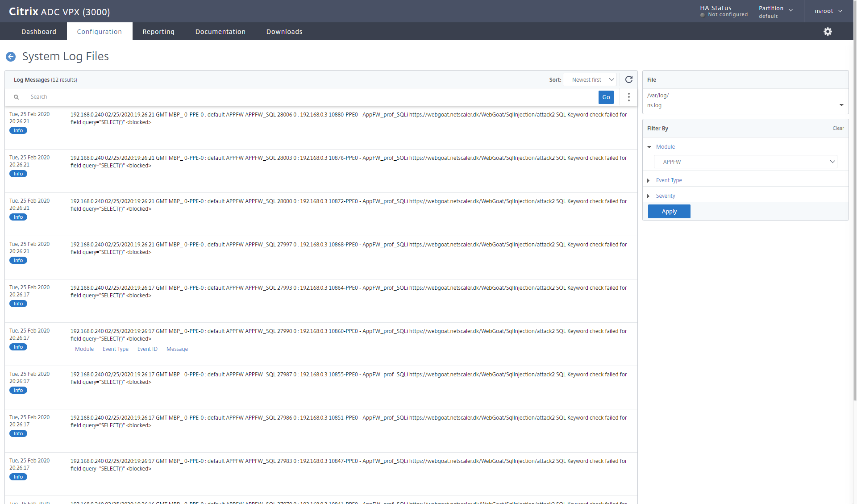Click the Info badge of the APPFW_SQL 27983 entry
This screenshot has height=504, width=857.
click(18, 477)
